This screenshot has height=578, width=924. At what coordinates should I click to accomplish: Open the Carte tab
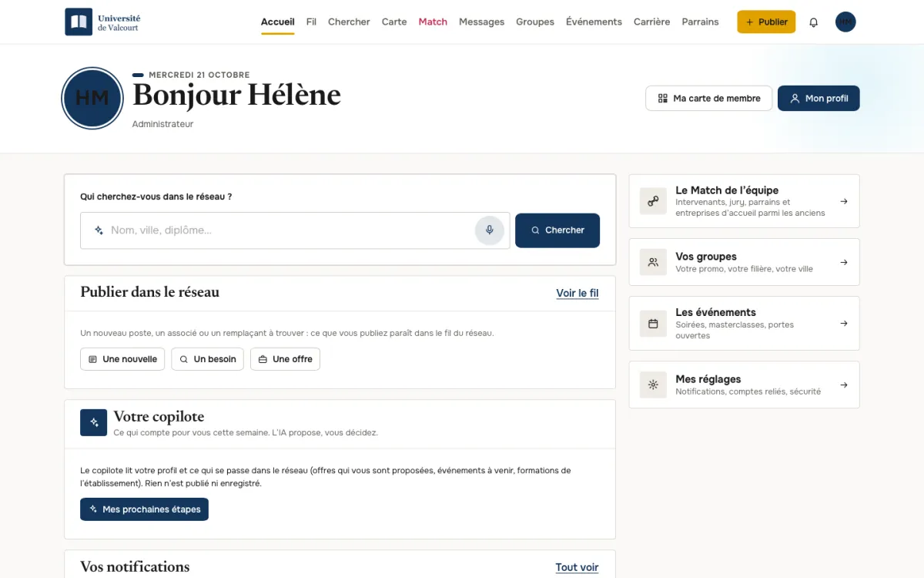(394, 22)
